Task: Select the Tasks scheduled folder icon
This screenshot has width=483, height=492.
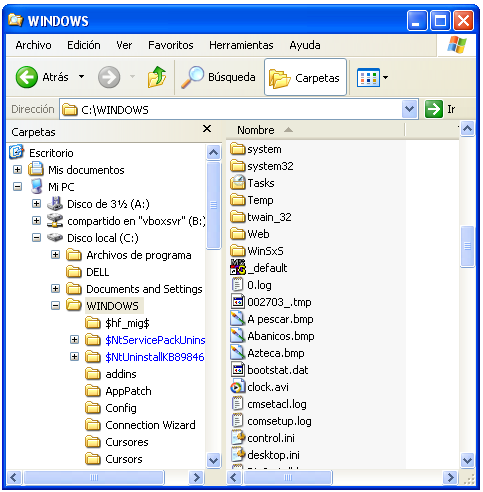Action: [238, 183]
